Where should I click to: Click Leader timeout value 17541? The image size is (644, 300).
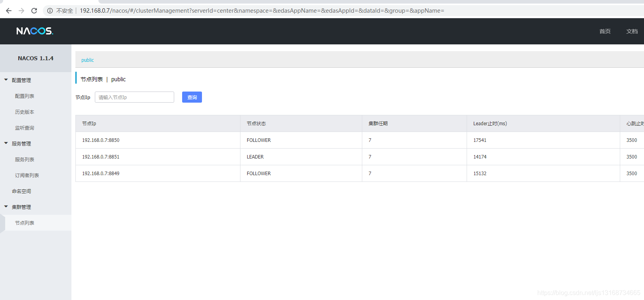coord(480,140)
